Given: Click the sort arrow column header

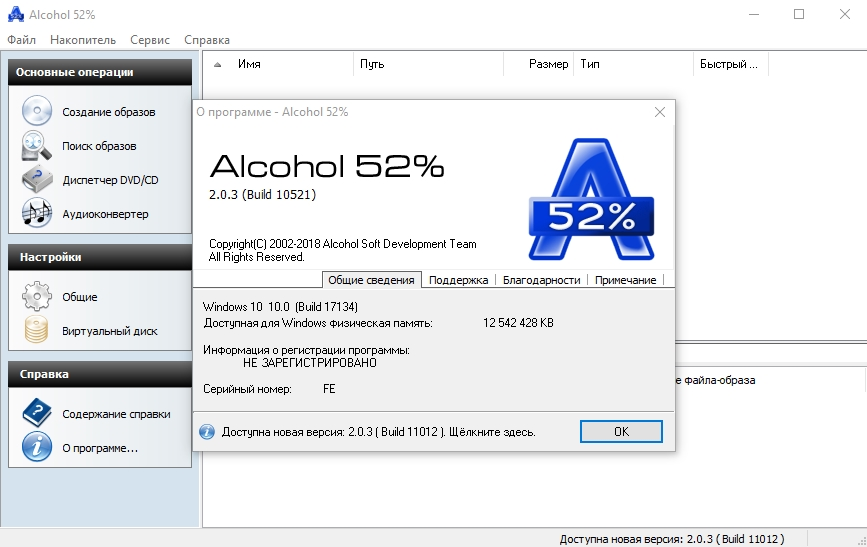Looking at the screenshot, I should (218, 64).
